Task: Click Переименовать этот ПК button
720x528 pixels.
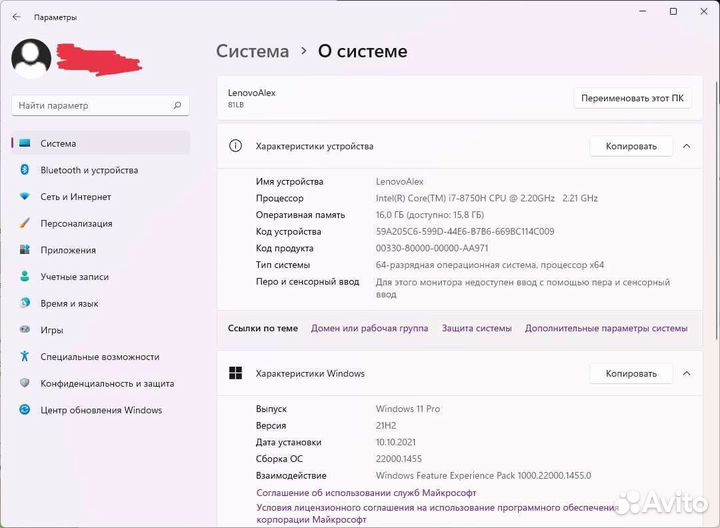Action: (632, 98)
